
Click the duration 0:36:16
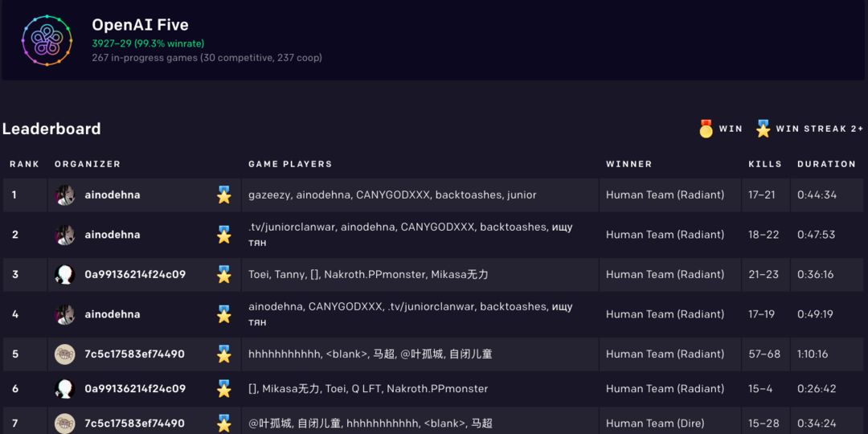[816, 275]
